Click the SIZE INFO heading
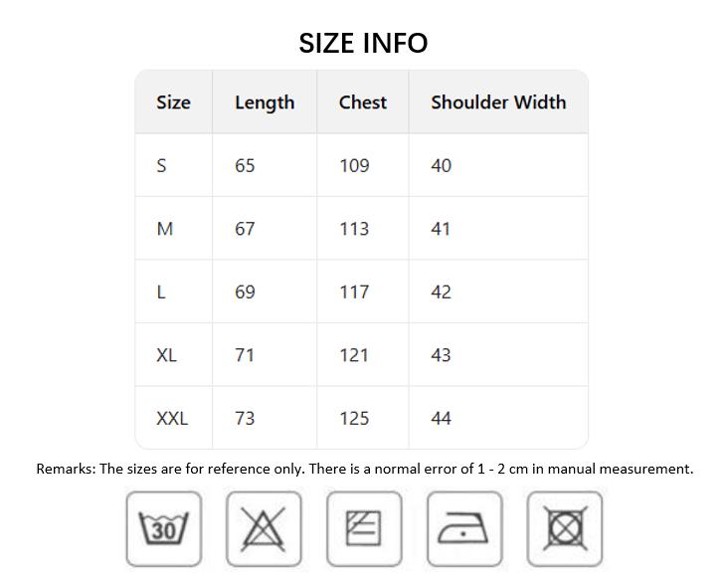The width and height of the screenshot is (728, 584). point(363,43)
